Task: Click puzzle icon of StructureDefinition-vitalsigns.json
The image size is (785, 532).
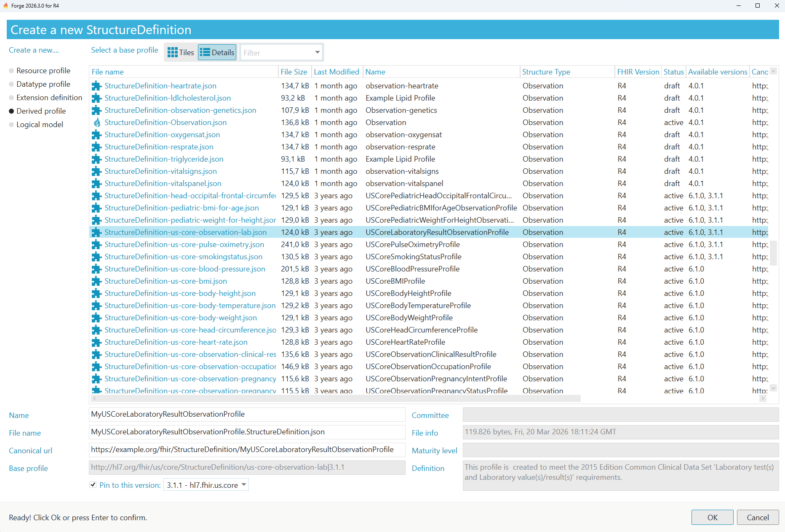Action: [x=97, y=171]
